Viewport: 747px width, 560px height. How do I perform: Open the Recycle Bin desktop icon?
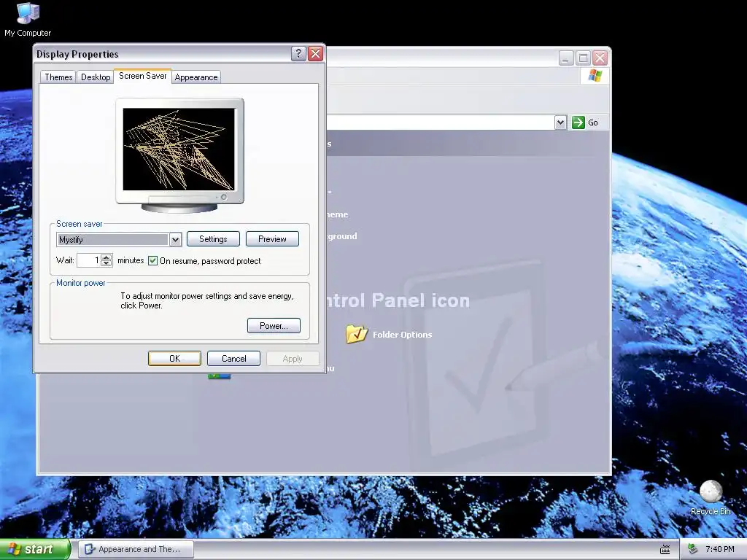click(711, 497)
